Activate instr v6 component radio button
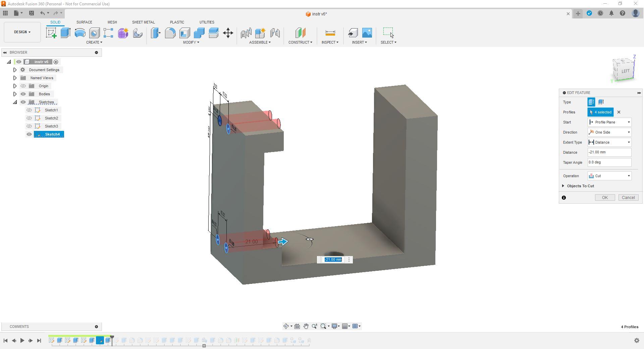The image size is (644, 349). [56, 62]
